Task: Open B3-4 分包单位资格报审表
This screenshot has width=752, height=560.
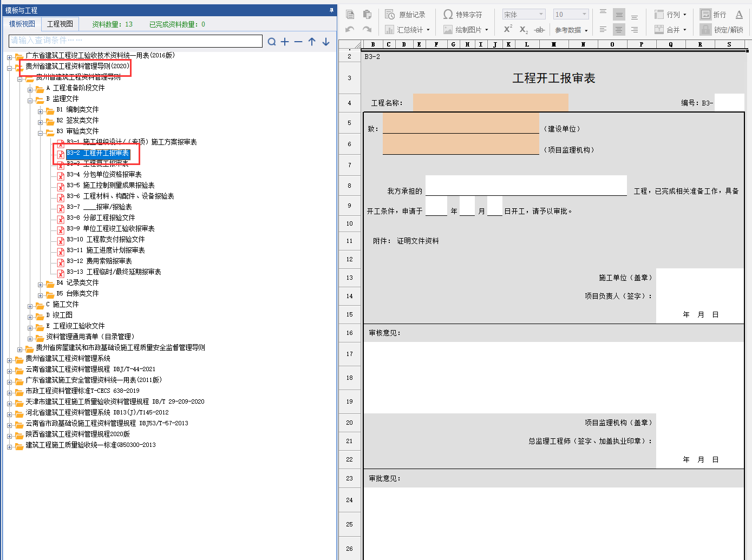Action: click(104, 174)
